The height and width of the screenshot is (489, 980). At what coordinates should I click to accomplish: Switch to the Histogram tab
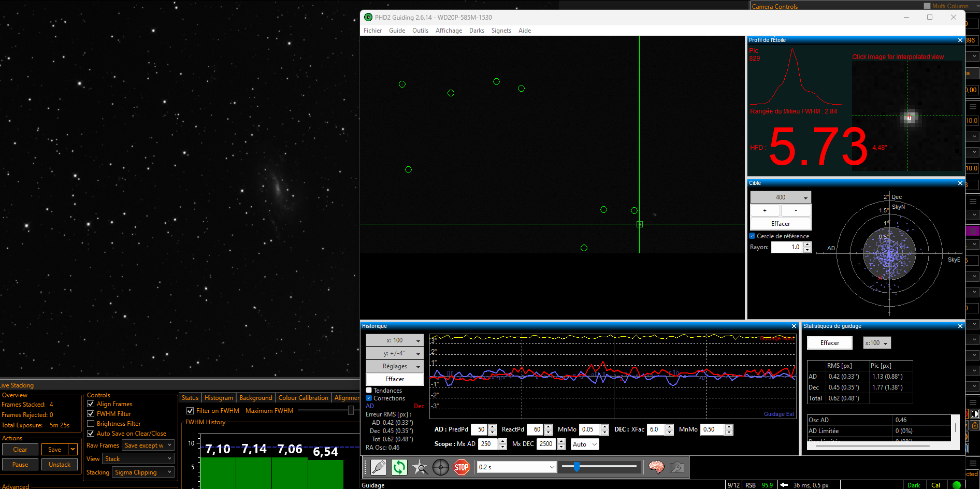[219, 398]
